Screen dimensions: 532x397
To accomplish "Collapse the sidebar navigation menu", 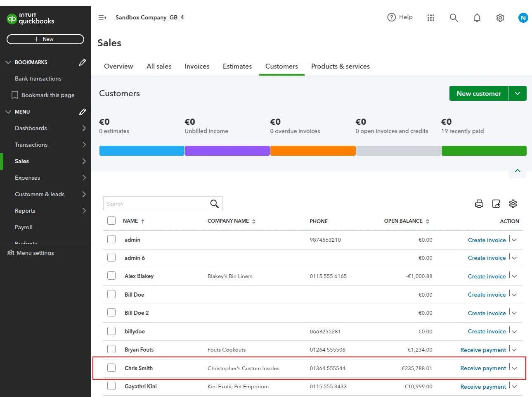I will pos(102,18).
